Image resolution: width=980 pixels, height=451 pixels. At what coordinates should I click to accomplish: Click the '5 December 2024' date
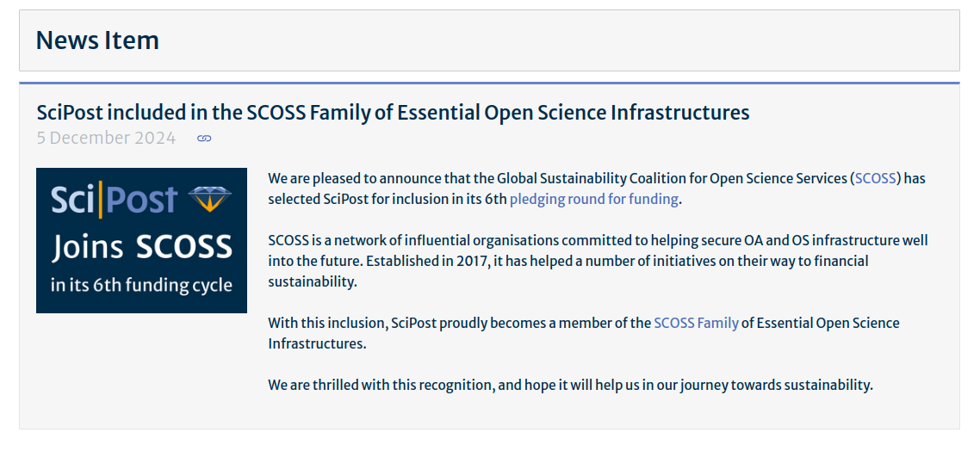pos(106,139)
